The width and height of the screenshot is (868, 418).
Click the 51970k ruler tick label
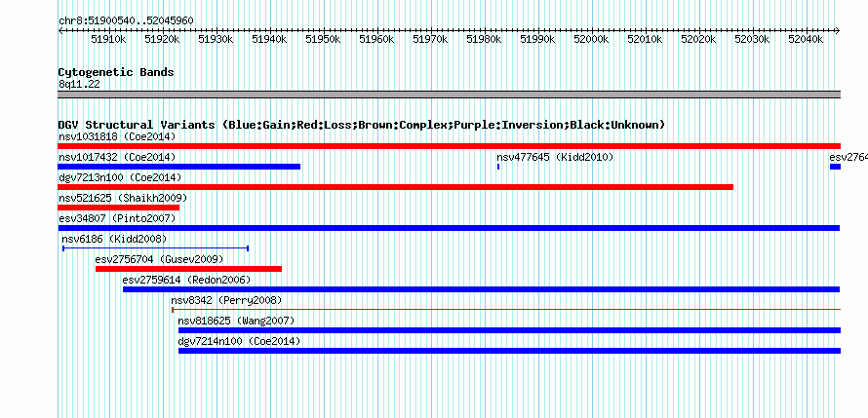[x=431, y=39]
